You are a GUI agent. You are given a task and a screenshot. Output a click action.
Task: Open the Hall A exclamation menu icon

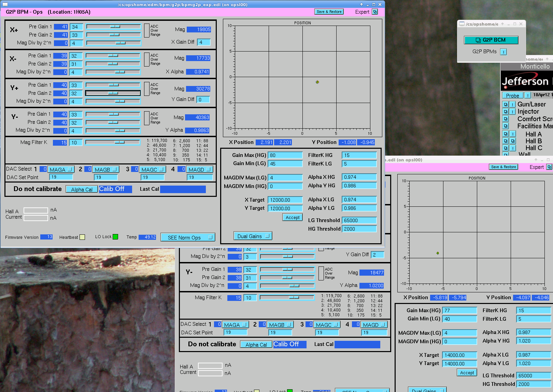pos(512,134)
